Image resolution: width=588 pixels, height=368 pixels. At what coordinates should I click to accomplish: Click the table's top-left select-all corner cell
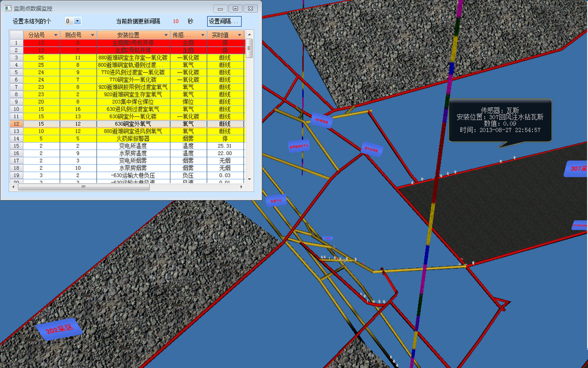tap(16, 35)
